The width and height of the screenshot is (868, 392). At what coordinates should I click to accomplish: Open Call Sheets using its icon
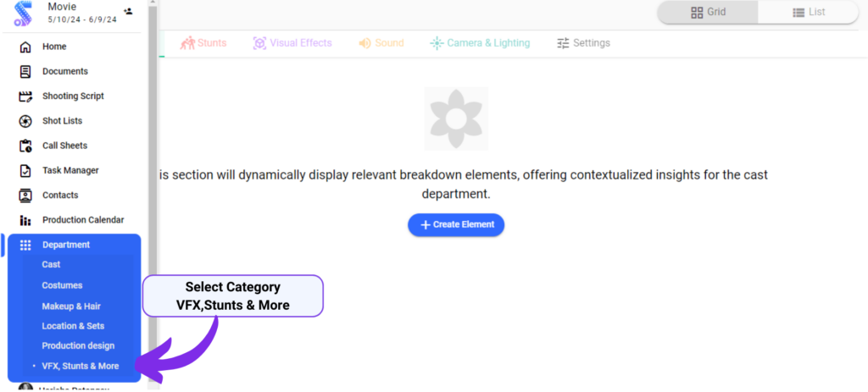(x=25, y=146)
